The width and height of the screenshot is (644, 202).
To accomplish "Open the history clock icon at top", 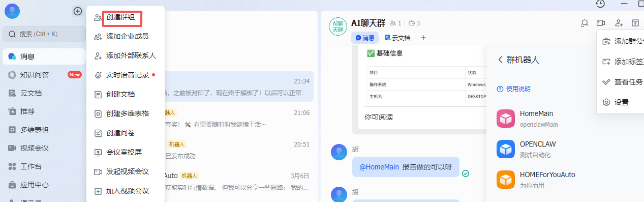I will point(600,4).
